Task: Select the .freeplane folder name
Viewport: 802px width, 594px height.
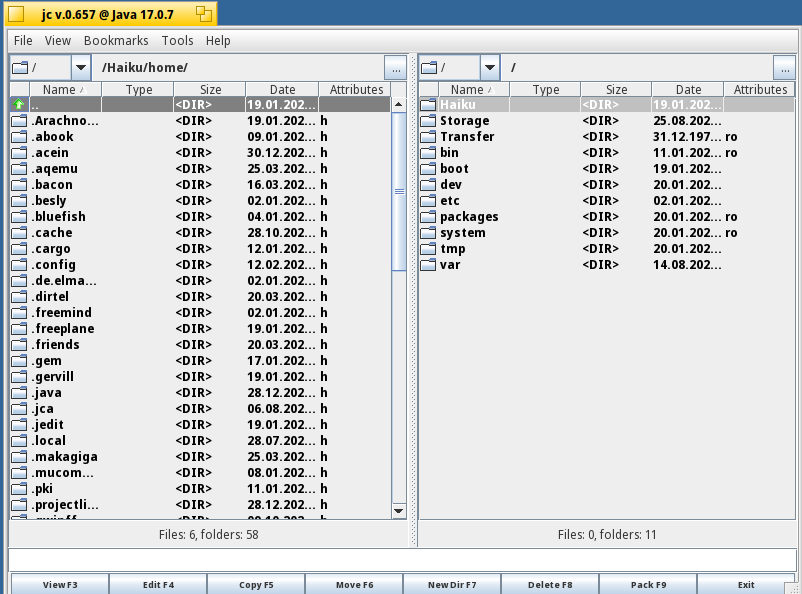Action: [63, 328]
